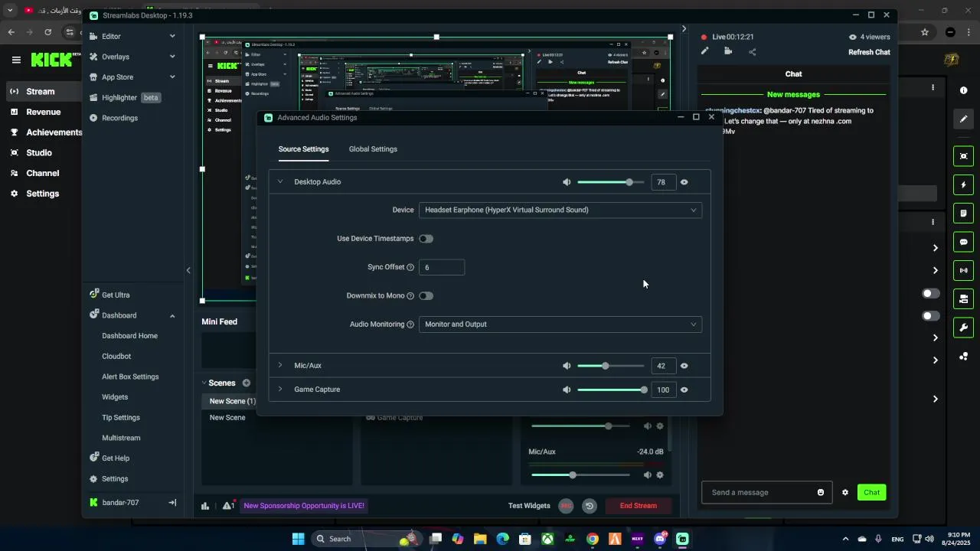The image size is (980, 551).
Task: Mute the Desktop Audio speaker icon
Action: tap(567, 182)
